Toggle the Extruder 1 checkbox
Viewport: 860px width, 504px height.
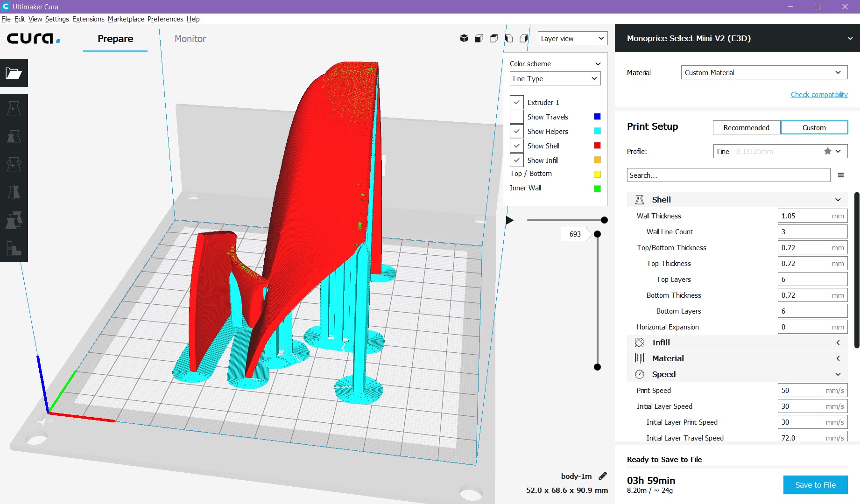(x=516, y=102)
